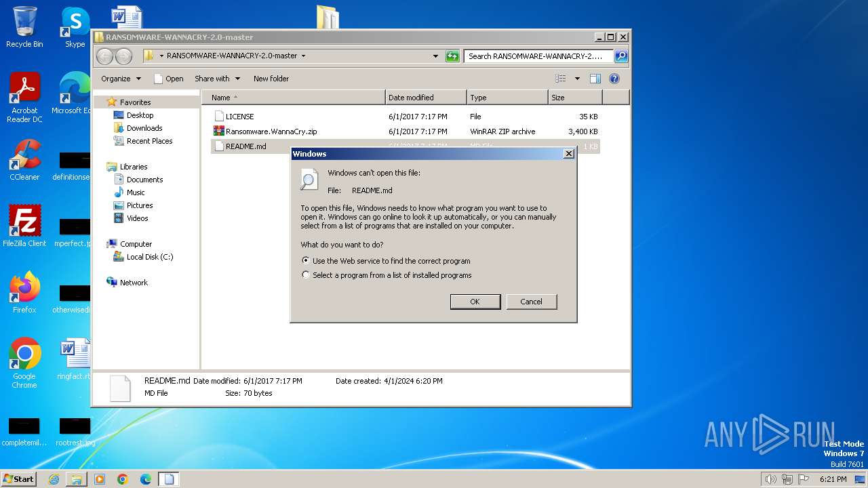868x488 pixels.
Task: Open Recent Places in sidebar
Action: [x=149, y=141]
